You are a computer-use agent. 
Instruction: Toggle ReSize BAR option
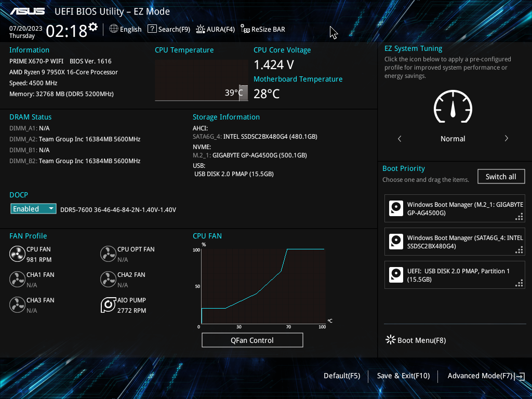click(263, 29)
